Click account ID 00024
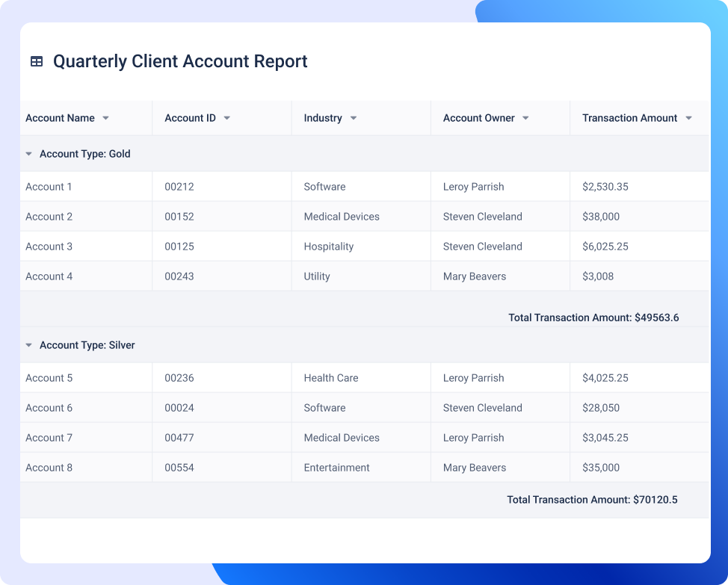Screen dimensions: 728x585 click(179, 408)
